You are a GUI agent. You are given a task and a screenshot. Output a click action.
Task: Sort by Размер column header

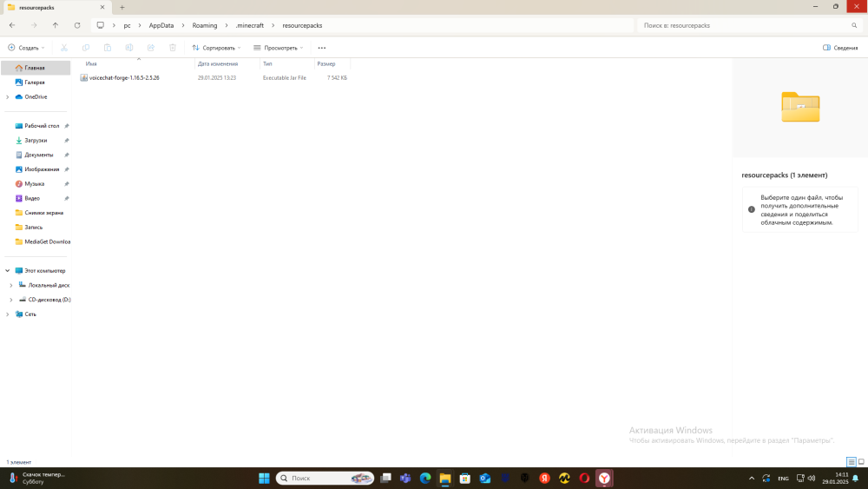point(332,63)
